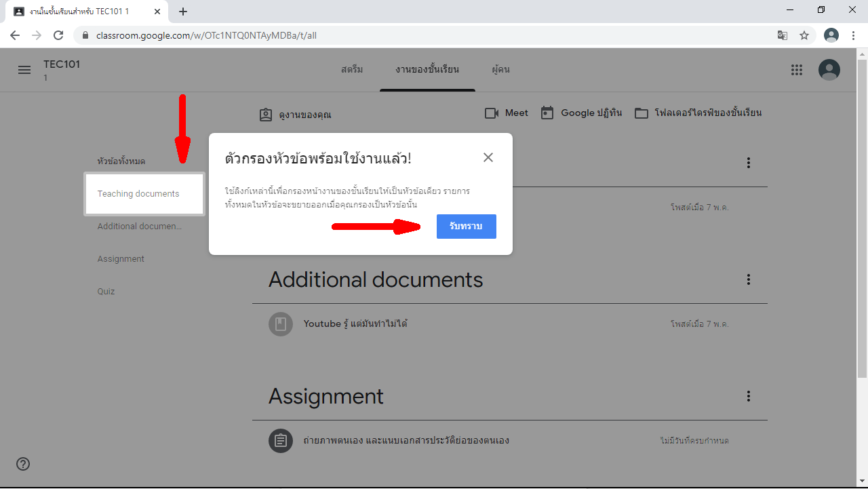868x489 pixels.
Task: Open the first topic's three-dot menu
Action: click(x=749, y=163)
